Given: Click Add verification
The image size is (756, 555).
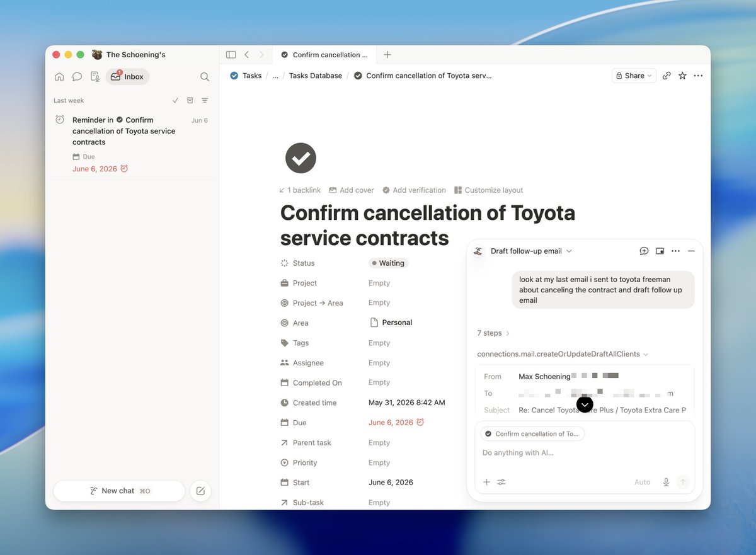Looking at the screenshot, I should tap(414, 190).
